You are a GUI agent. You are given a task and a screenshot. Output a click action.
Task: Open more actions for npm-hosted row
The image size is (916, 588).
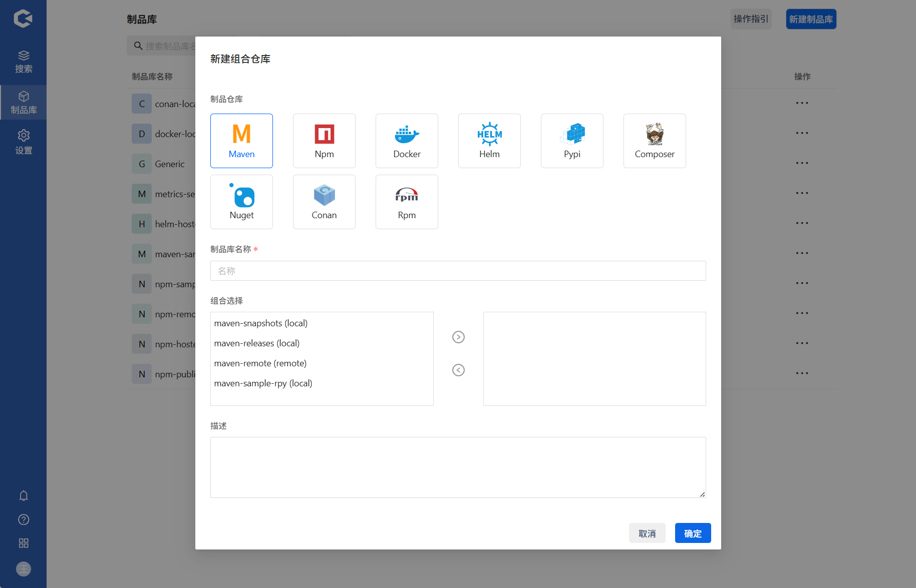(x=802, y=343)
